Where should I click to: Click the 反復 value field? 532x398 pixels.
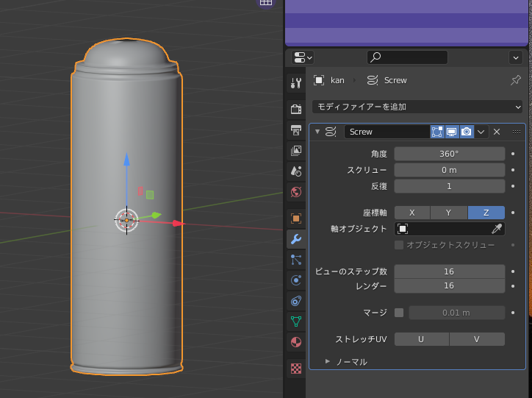(x=449, y=186)
